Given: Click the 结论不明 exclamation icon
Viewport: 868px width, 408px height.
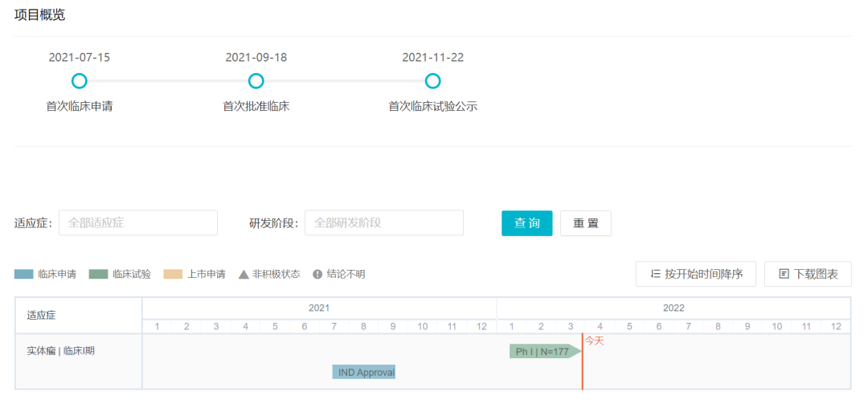Looking at the screenshot, I should (317, 274).
